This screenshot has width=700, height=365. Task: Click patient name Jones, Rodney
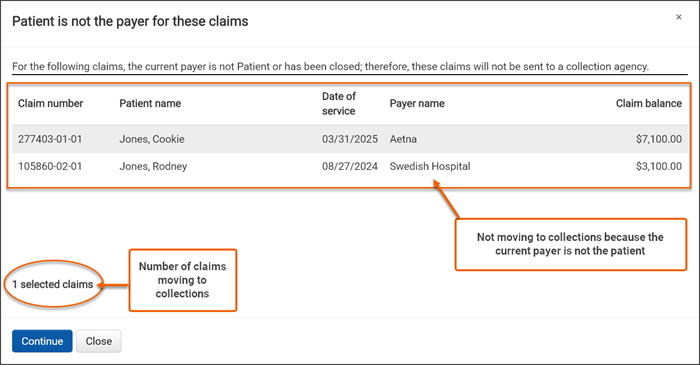[x=153, y=166]
